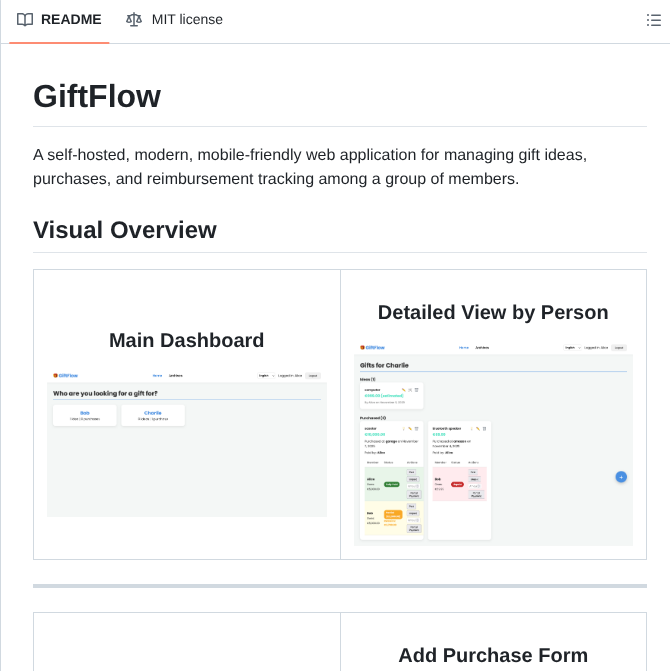Click the Detailed View by Person heading
This screenshot has height=671, width=670.
coord(493,312)
